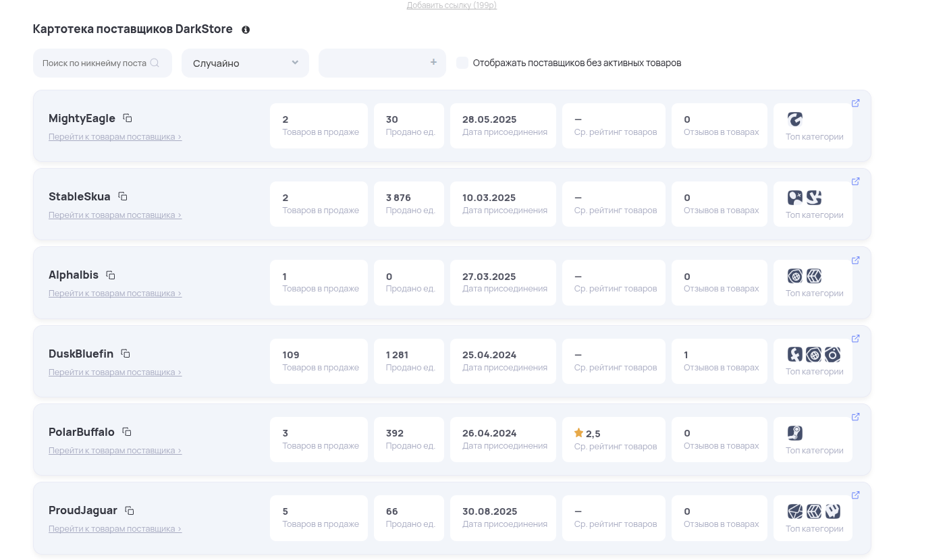
Task: Focus the supplier nickname search field
Action: click(x=103, y=63)
